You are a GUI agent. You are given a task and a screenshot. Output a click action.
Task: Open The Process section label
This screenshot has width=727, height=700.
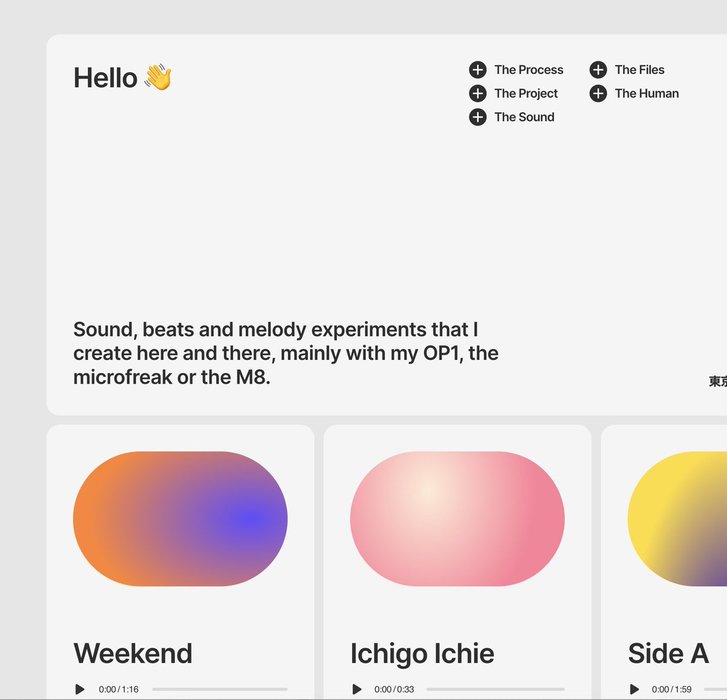pos(528,70)
